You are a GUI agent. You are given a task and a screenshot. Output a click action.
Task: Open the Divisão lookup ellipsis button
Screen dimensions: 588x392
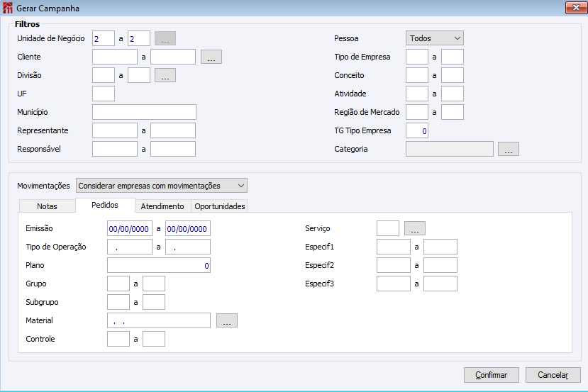[165, 76]
